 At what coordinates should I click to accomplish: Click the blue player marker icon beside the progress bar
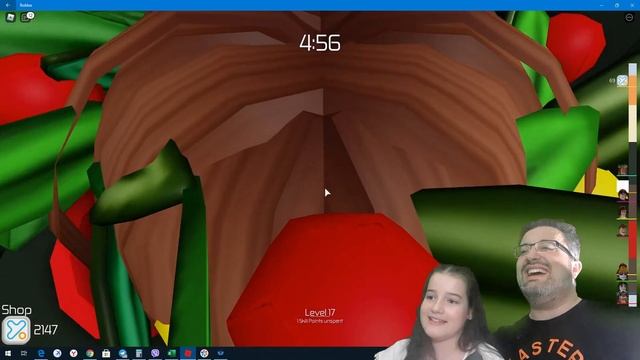pos(622,80)
